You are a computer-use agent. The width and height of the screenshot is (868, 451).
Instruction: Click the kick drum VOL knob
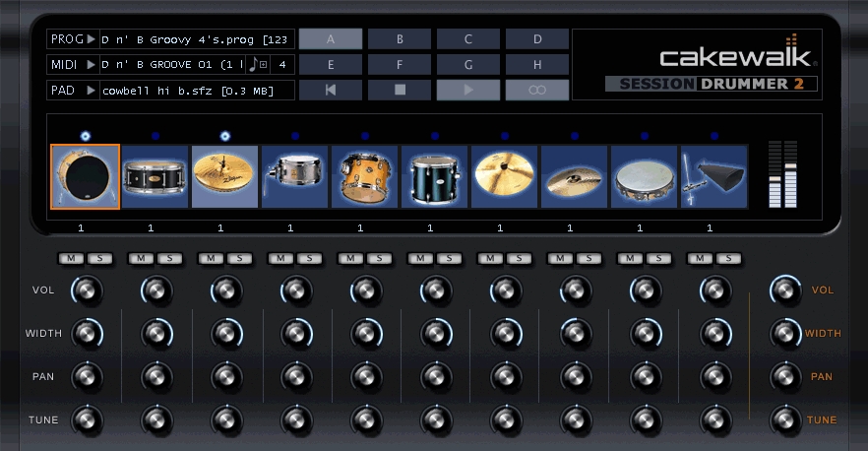[87, 290]
